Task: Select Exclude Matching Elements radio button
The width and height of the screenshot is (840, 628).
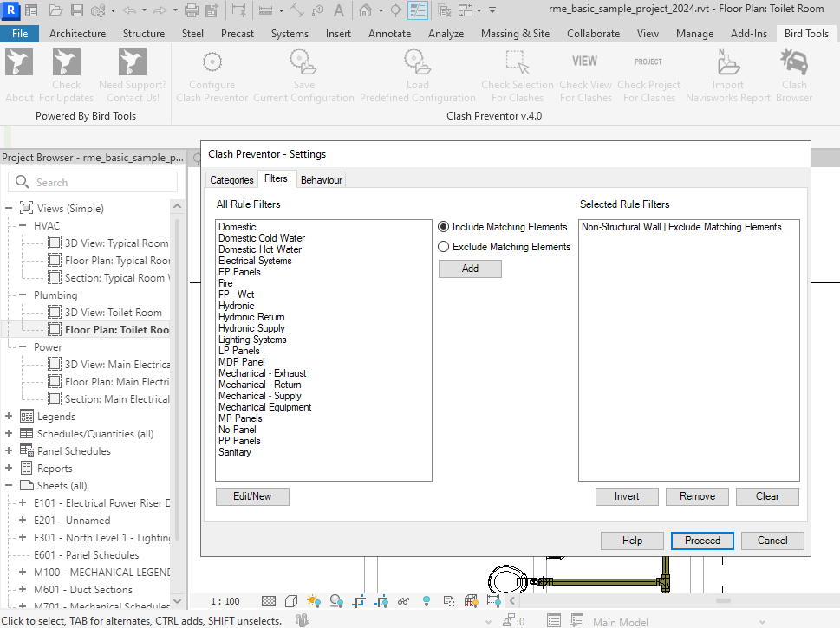Action: point(444,247)
